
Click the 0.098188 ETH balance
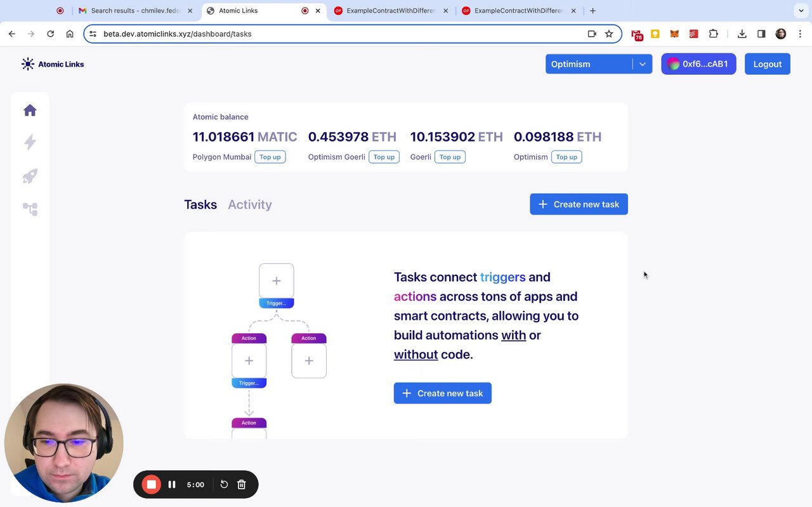click(x=558, y=137)
